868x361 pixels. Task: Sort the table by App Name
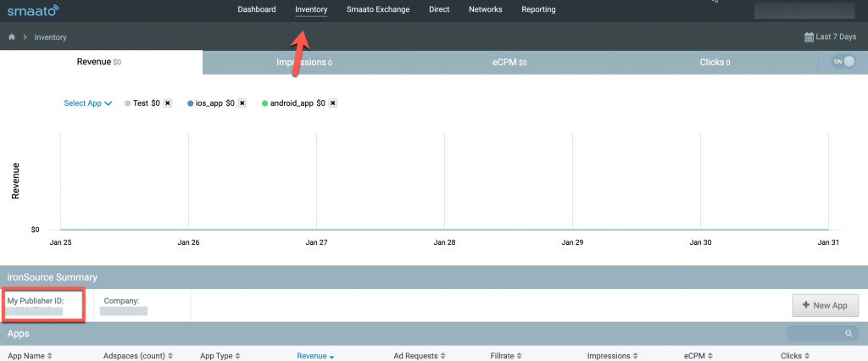[x=31, y=356]
